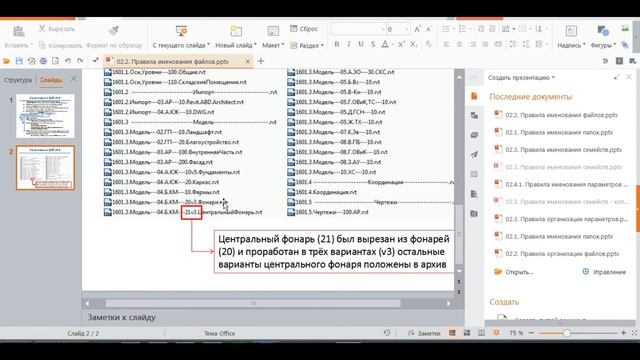Center align text
Screen dimensions: 640x360
460,44
